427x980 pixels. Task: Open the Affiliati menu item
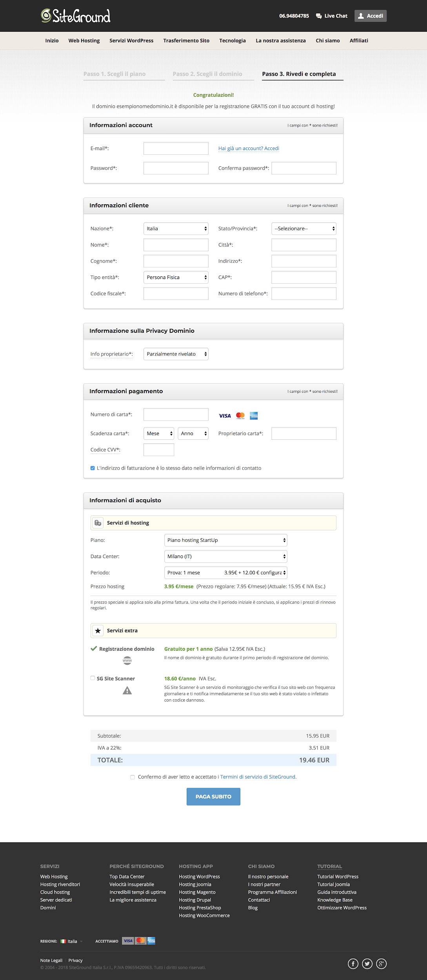[359, 41]
